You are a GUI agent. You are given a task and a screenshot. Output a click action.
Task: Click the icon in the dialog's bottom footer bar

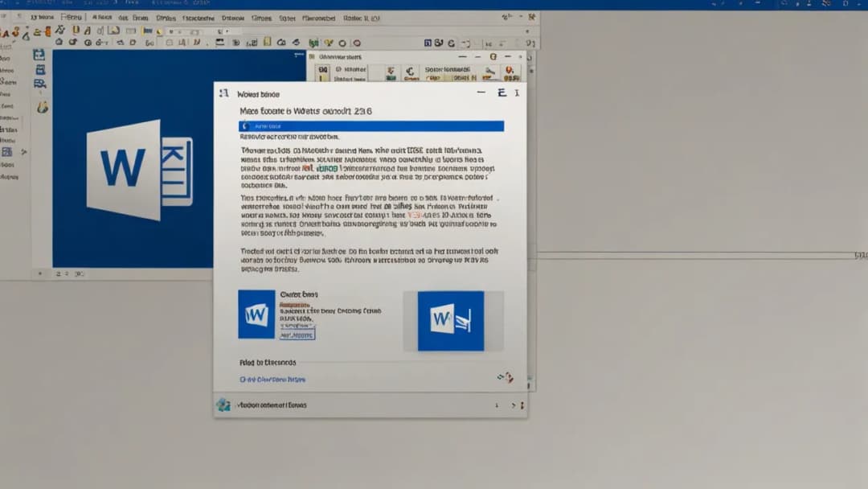coord(223,405)
